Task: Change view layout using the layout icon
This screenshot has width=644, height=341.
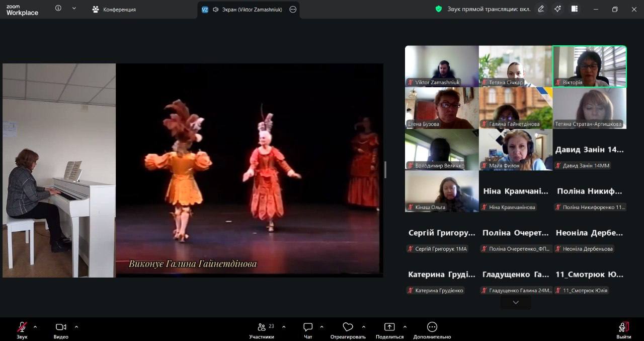Action: 575,9
